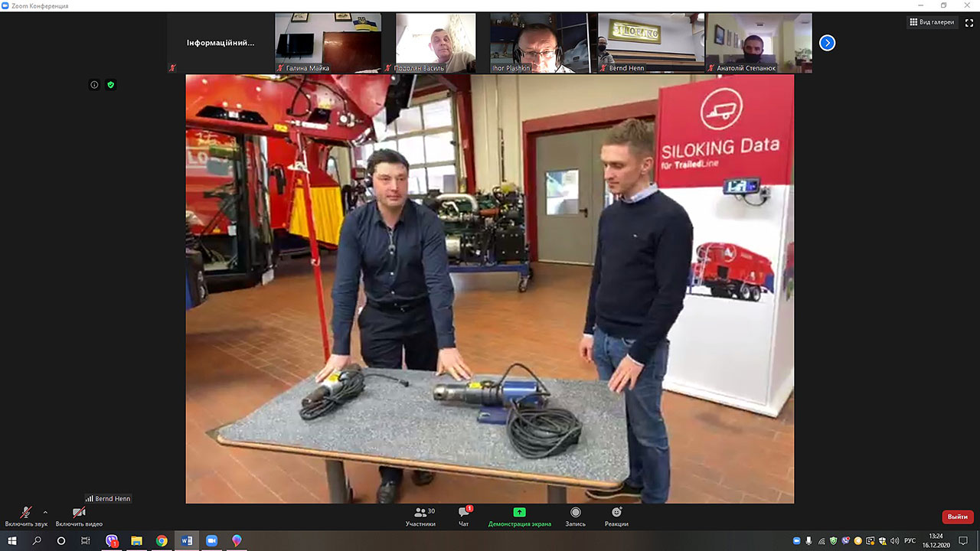980x551 pixels.
Task: Open File Explorer from taskbar
Action: coord(136,541)
